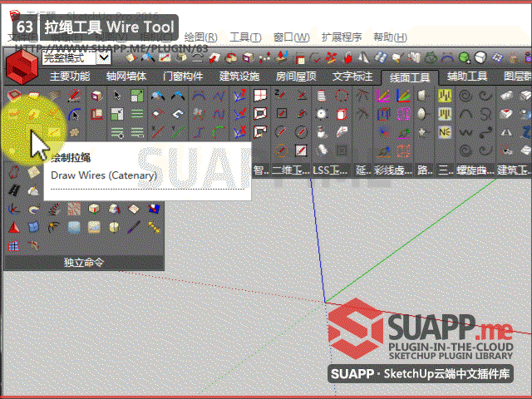Click the purple-framed cube icon in the tool grid

coord(96,96)
